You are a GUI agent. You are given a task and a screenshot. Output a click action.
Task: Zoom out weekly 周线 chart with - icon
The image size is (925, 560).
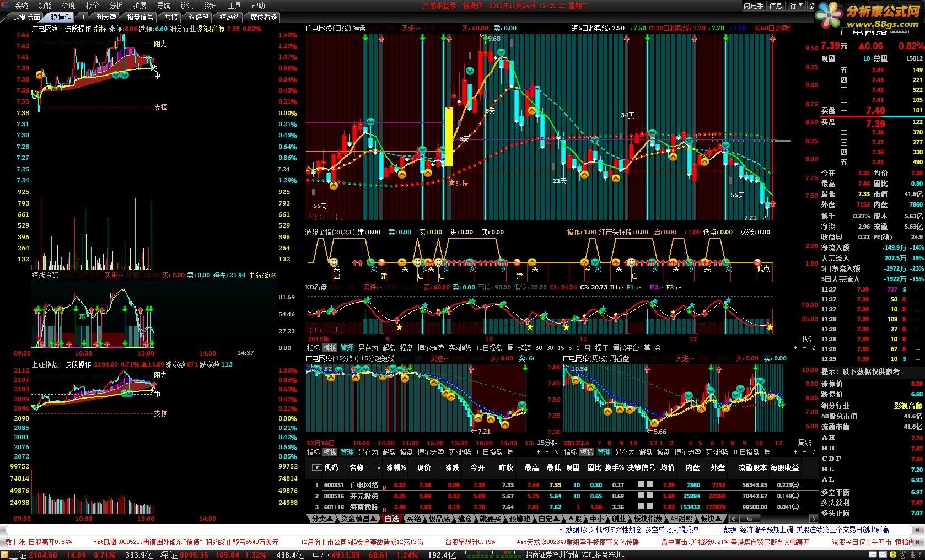click(804, 452)
